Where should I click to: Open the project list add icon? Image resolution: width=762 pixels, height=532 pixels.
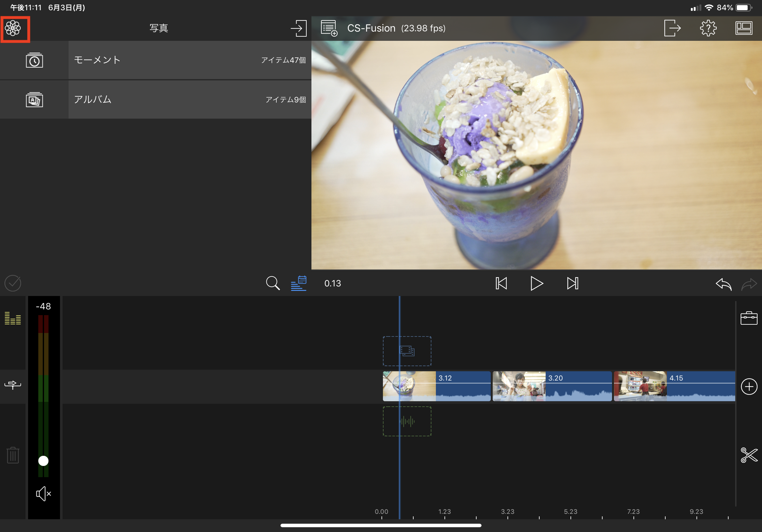(329, 28)
